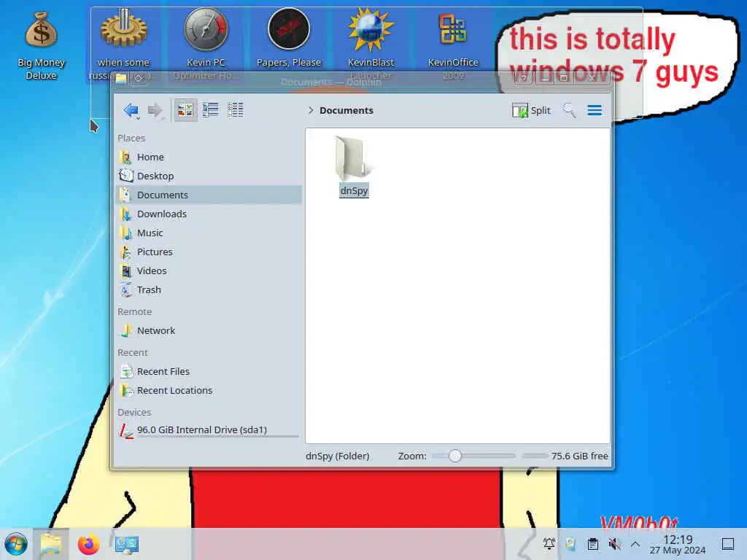Open Downloads in the Places panel
This screenshot has height=560, width=747.
click(209, 214)
